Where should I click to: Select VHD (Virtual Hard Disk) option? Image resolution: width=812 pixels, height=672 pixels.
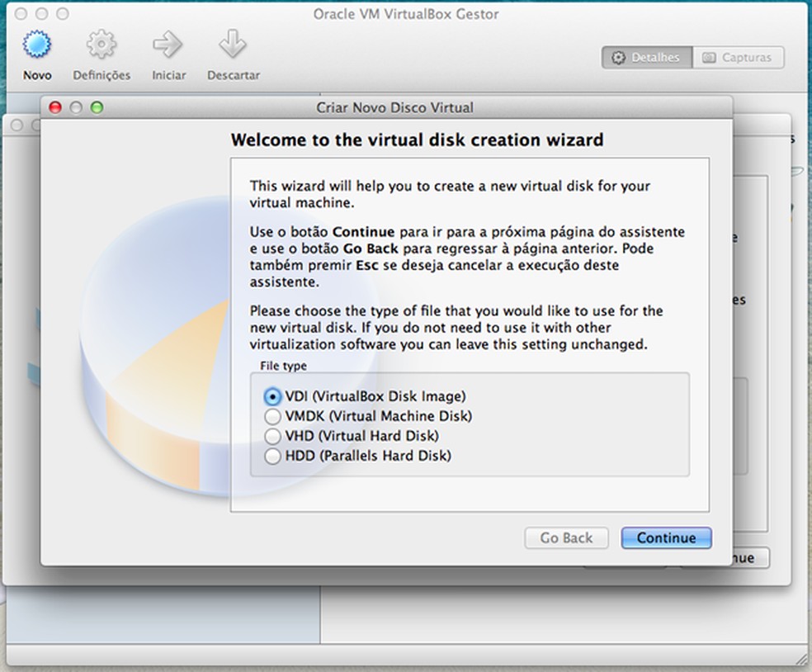pyautogui.click(x=352, y=436)
